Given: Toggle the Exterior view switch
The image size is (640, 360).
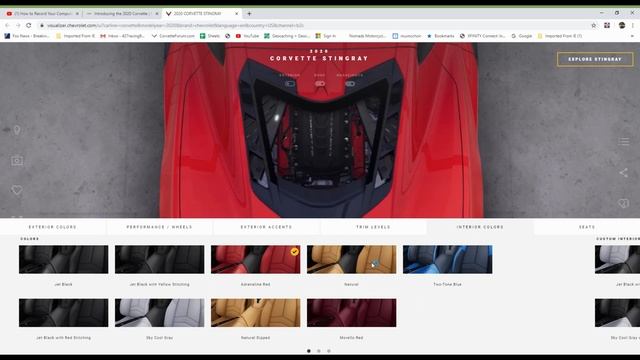Looking at the screenshot, I should point(290,84).
